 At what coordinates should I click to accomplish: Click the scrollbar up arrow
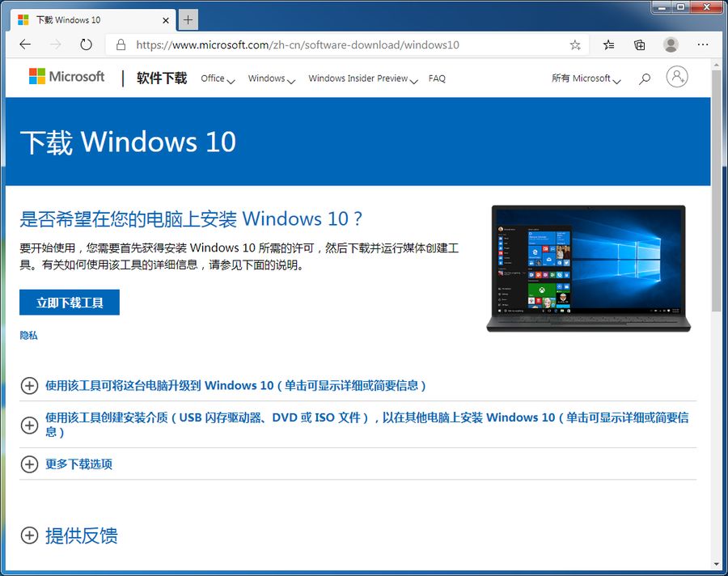(717, 65)
